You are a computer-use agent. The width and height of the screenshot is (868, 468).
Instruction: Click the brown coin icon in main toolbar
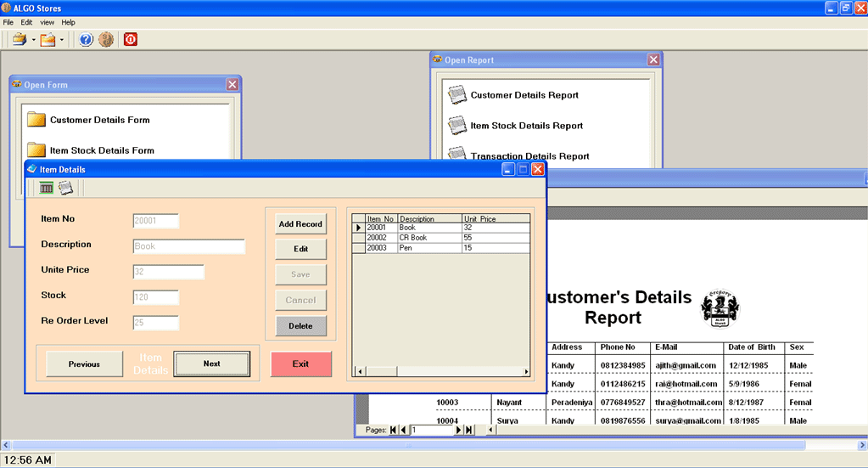106,39
